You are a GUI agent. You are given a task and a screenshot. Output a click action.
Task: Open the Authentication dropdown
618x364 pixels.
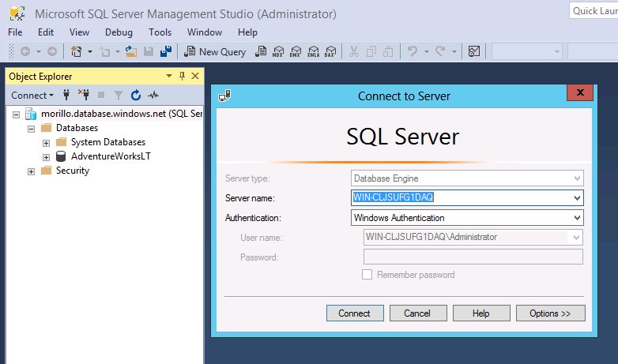pos(577,218)
